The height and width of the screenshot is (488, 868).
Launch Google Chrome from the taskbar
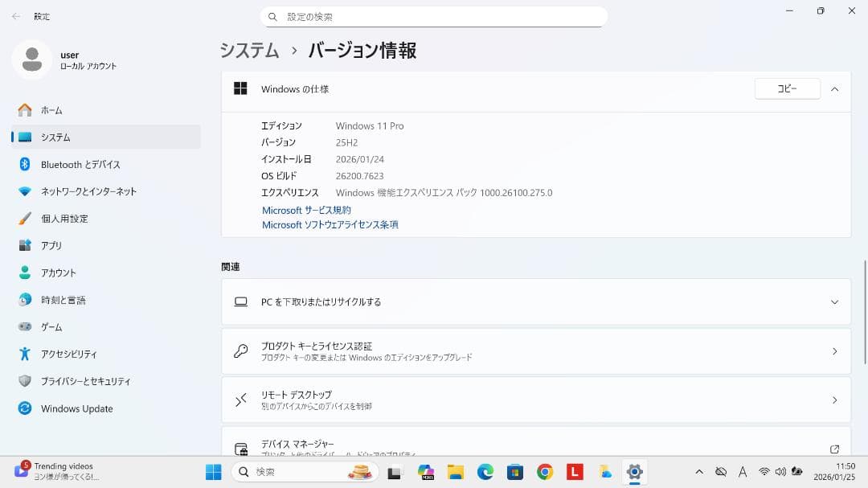tap(545, 473)
